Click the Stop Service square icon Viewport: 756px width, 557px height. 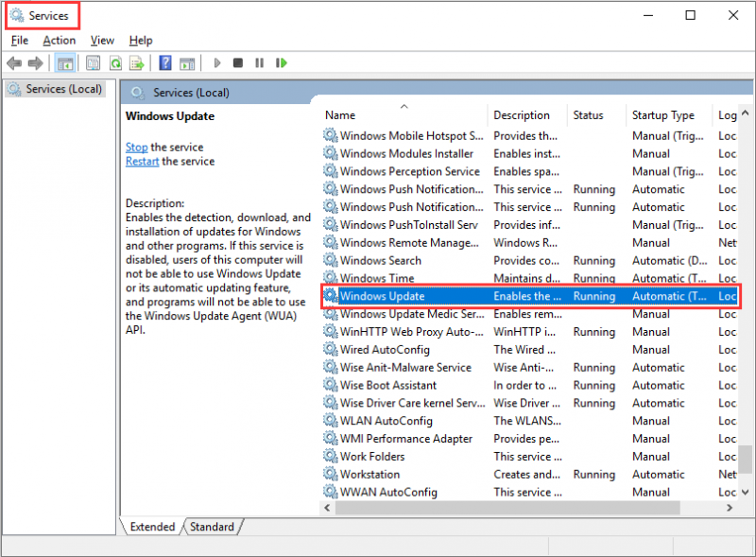tap(238, 62)
